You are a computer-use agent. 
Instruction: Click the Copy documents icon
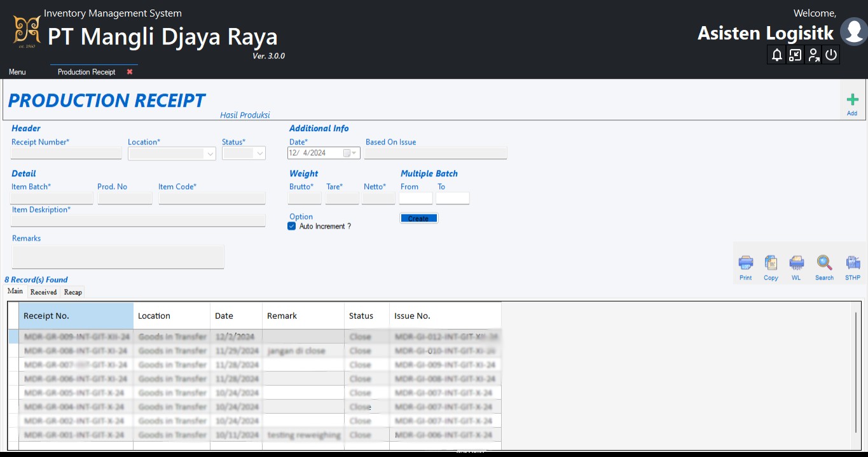tap(771, 263)
